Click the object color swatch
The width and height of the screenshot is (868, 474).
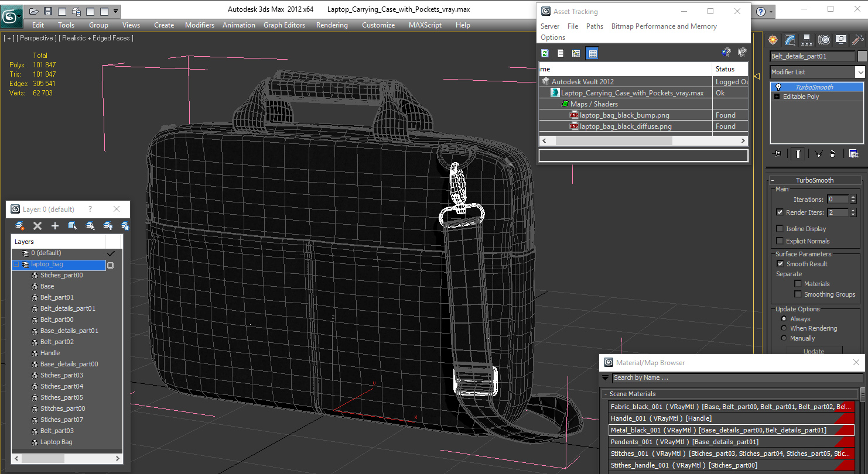click(x=862, y=56)
